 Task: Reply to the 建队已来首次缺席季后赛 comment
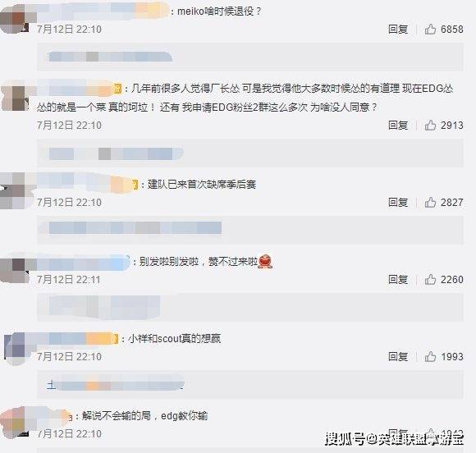[398, 202]
